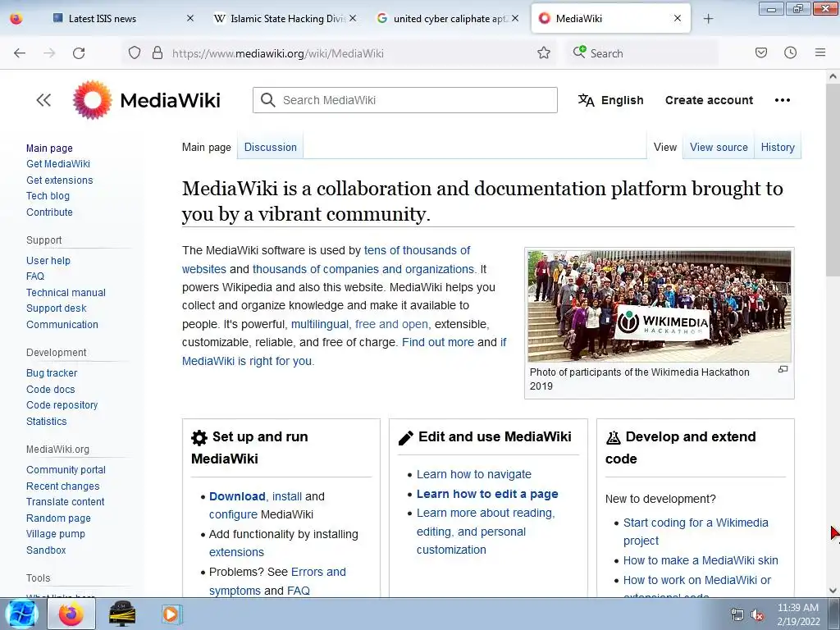Open the Find out more link

coord(438,342)
